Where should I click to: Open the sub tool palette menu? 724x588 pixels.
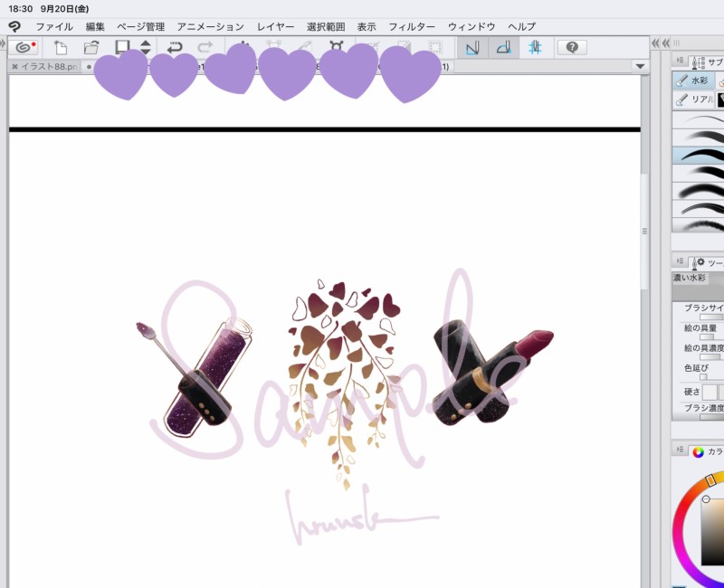pos(680,61)
